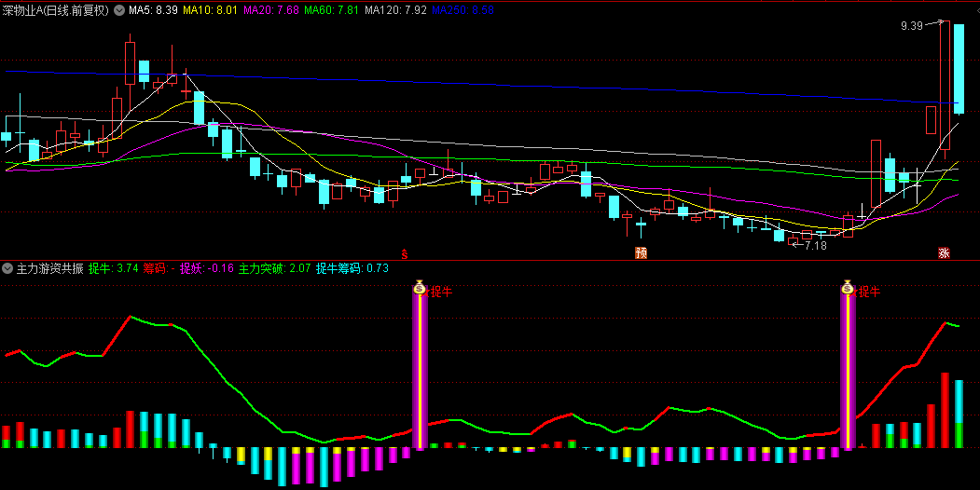Viewport: 980px width, 490px height.
Task: Click the second 捉牛 signal text label
Action: [869, 292]
